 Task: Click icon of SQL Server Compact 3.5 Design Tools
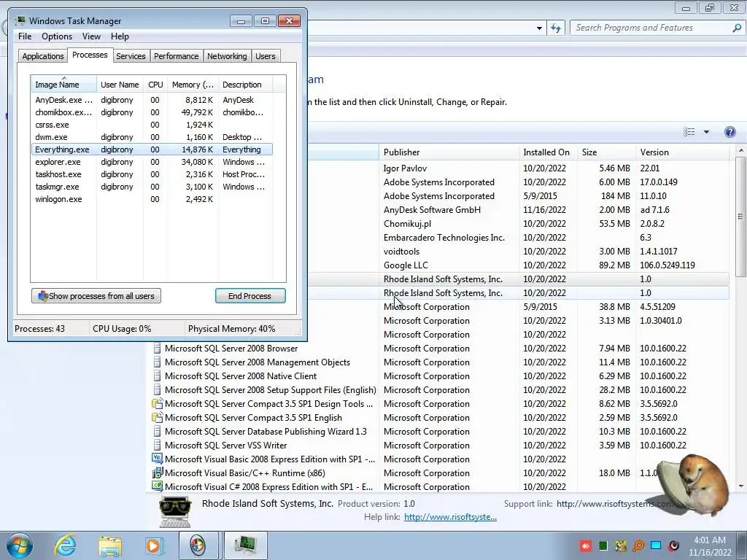pyautogui.click(x=157, y=404)
